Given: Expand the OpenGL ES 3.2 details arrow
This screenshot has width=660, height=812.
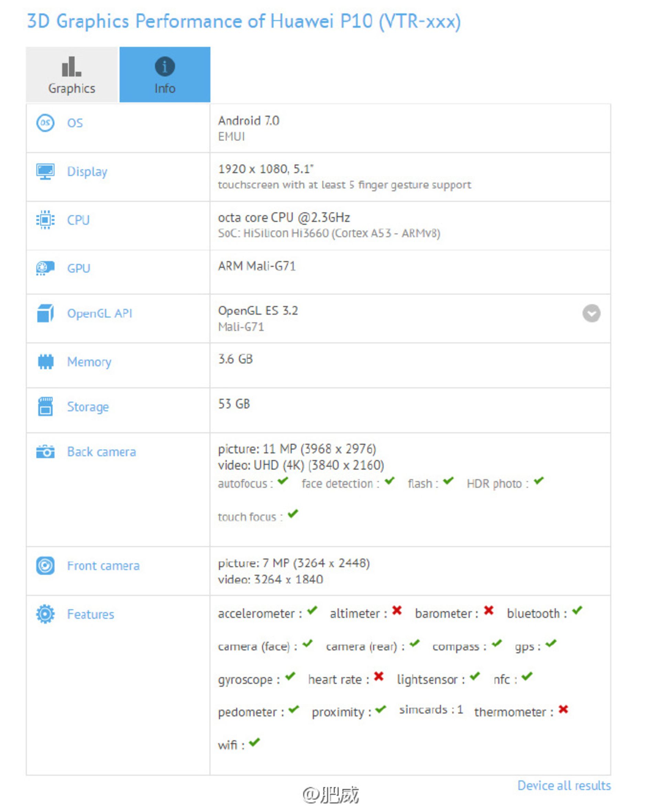Looking at the screenshot, I should [591, 313].
